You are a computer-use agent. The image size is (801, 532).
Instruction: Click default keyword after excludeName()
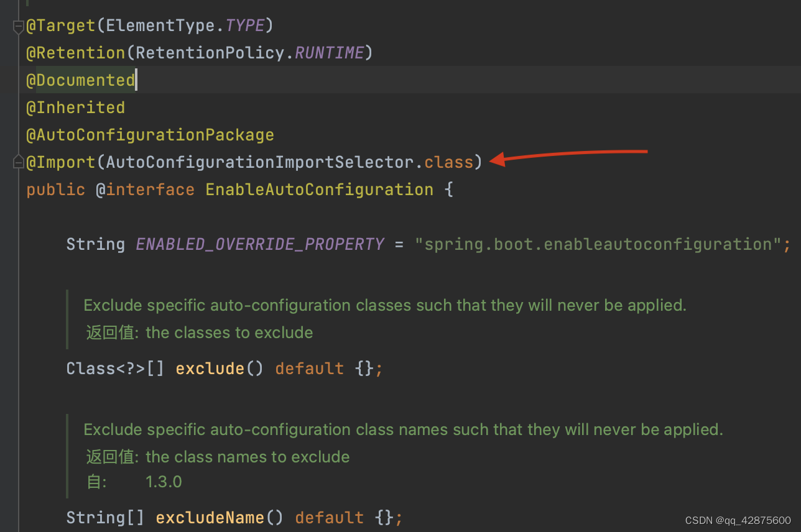330,518
